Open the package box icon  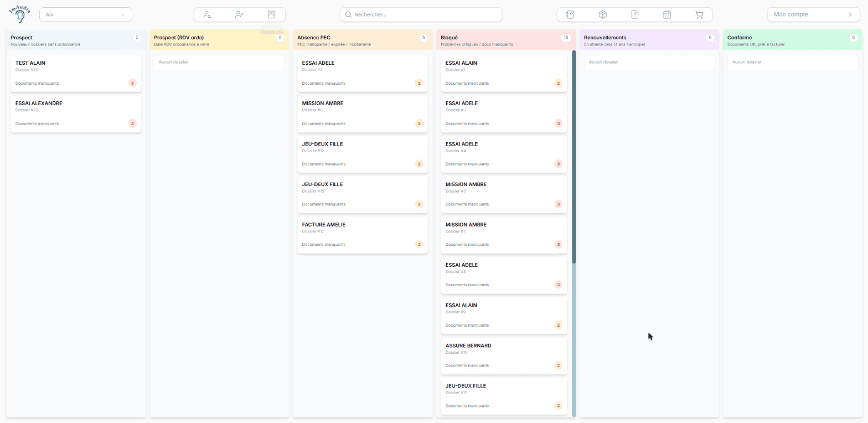point(603,14)
